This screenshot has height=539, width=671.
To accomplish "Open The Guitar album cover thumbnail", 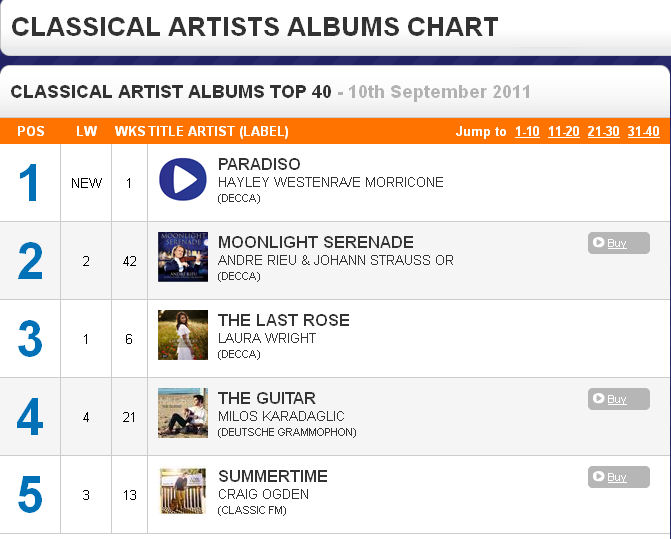I will (x=183, y=413).
